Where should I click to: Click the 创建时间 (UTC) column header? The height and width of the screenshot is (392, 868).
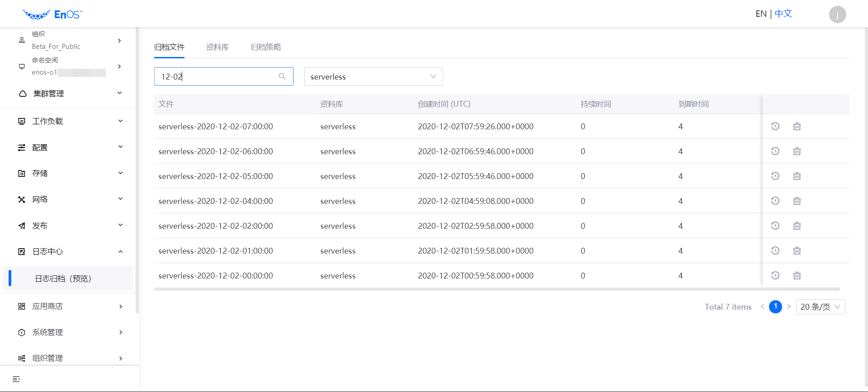(444, 104)
